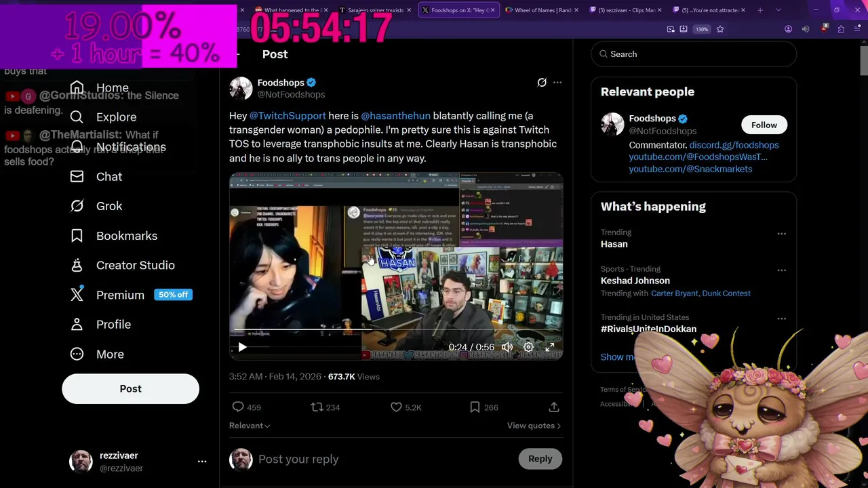Click the page vertical scrollbar
Screen dimensions: 868x488
[x=864, y=61]
